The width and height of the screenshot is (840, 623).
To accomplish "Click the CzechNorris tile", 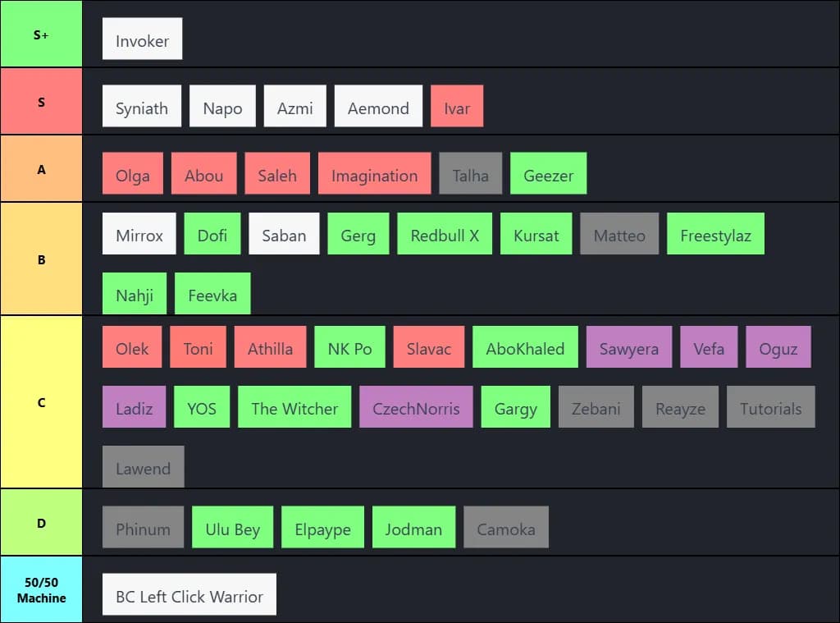I will pos(416,407).
